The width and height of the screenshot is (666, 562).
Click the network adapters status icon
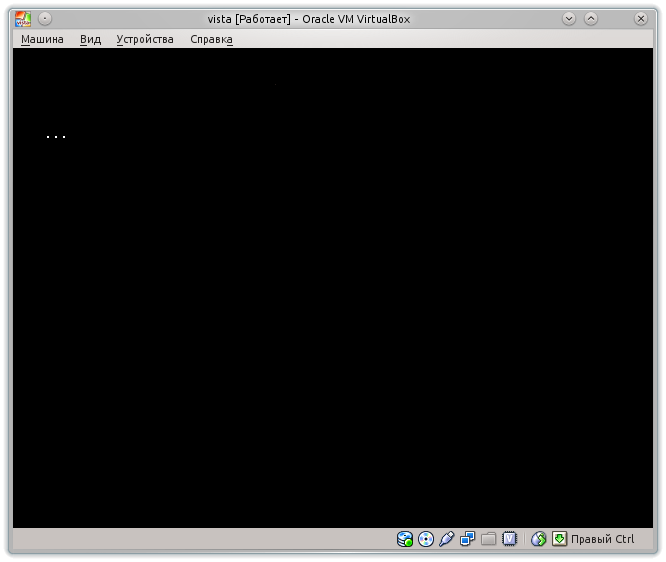click(467, 539)
